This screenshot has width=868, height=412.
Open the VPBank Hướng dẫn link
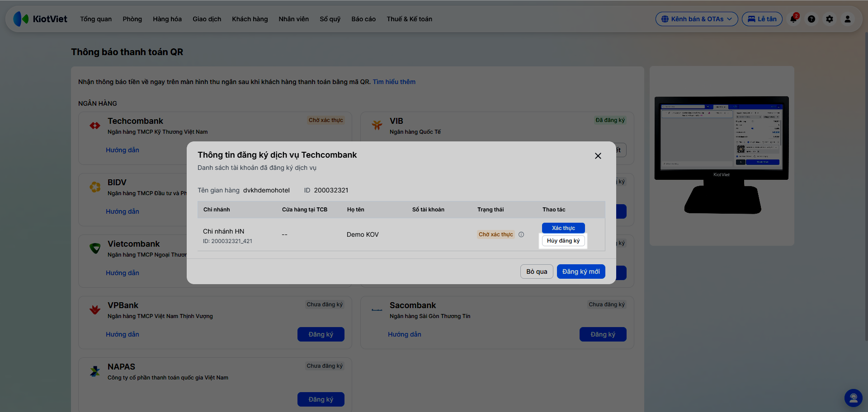coord(123,334)
